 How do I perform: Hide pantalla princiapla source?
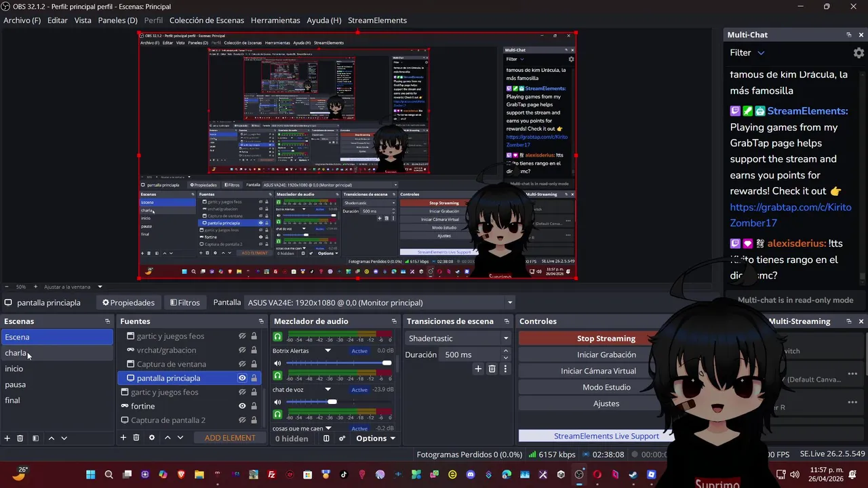click(242, 378)
